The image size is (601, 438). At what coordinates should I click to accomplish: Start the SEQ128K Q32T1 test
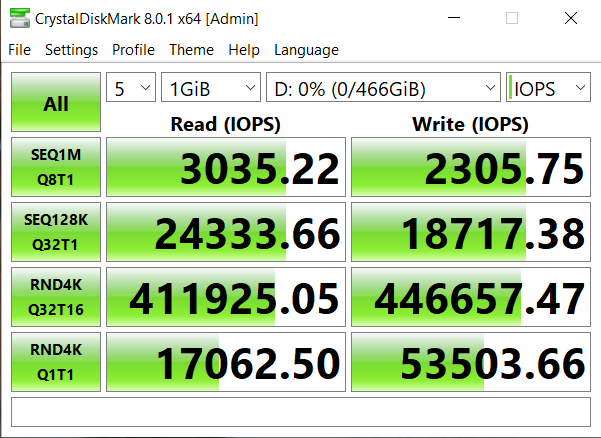(56, 232)
